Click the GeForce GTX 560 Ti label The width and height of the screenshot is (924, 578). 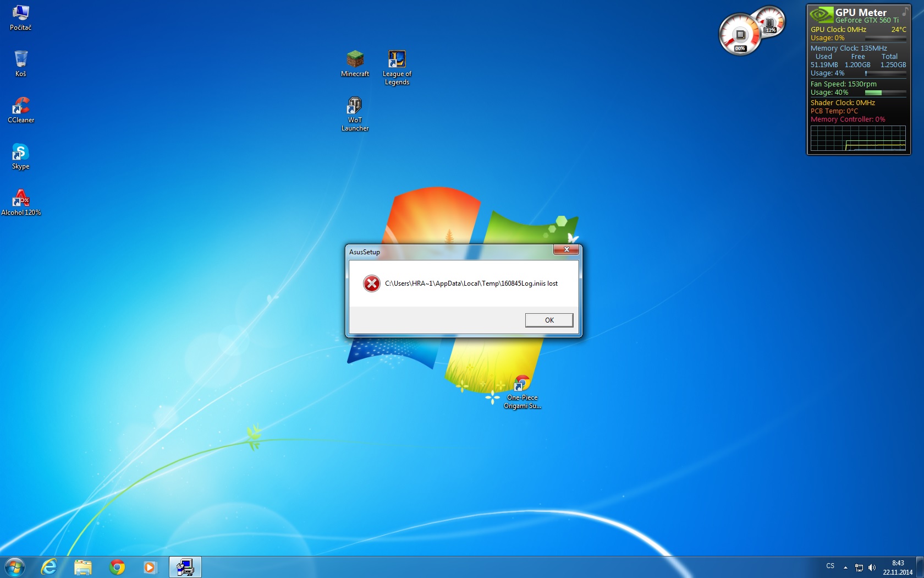pyautogui.click(x=867, y=20)
